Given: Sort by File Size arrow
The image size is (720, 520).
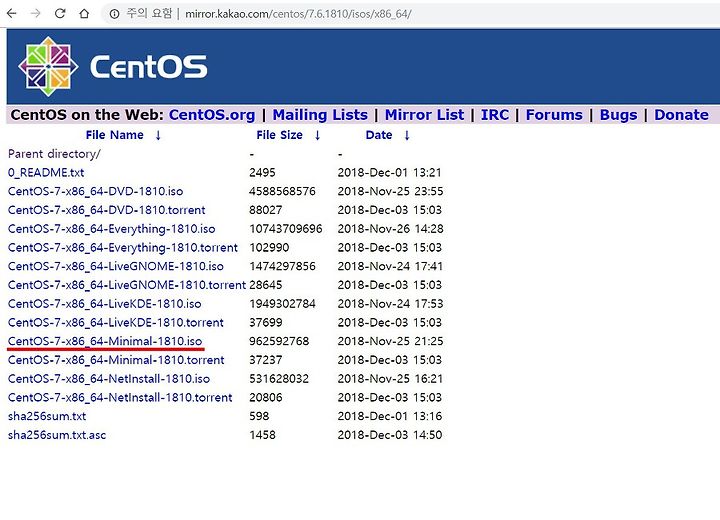Looking at the screenshot, I should 317,135.
